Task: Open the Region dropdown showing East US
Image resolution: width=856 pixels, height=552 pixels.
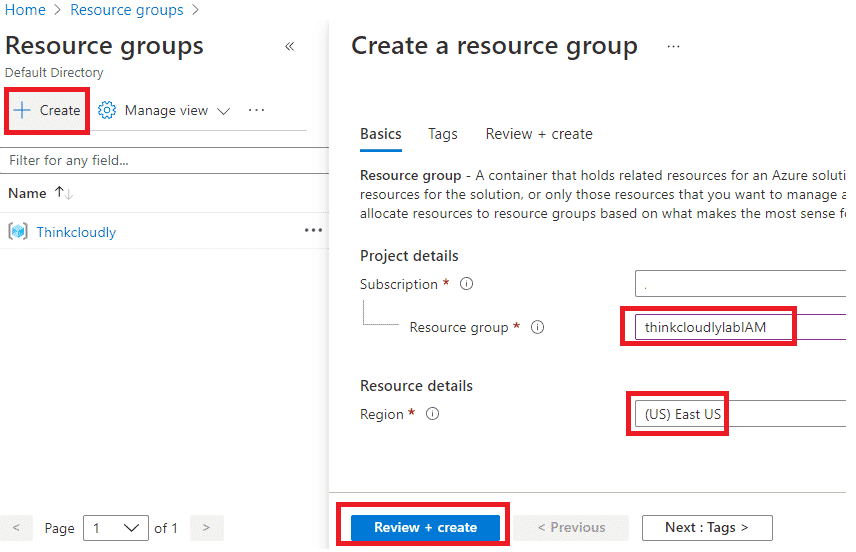Action: click(x=740, y=414)
